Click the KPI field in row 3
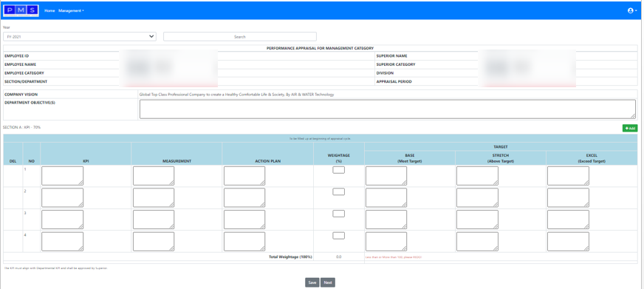 [63, 220]
